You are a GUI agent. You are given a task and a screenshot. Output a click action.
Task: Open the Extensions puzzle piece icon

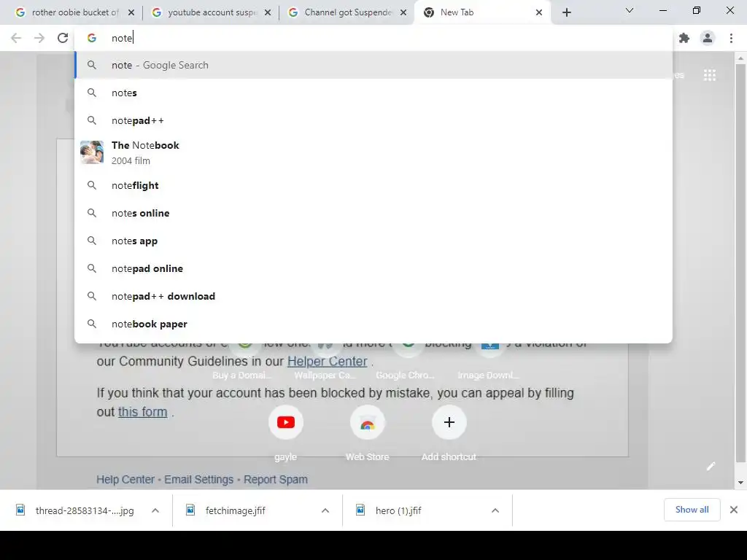pos(684,38)
